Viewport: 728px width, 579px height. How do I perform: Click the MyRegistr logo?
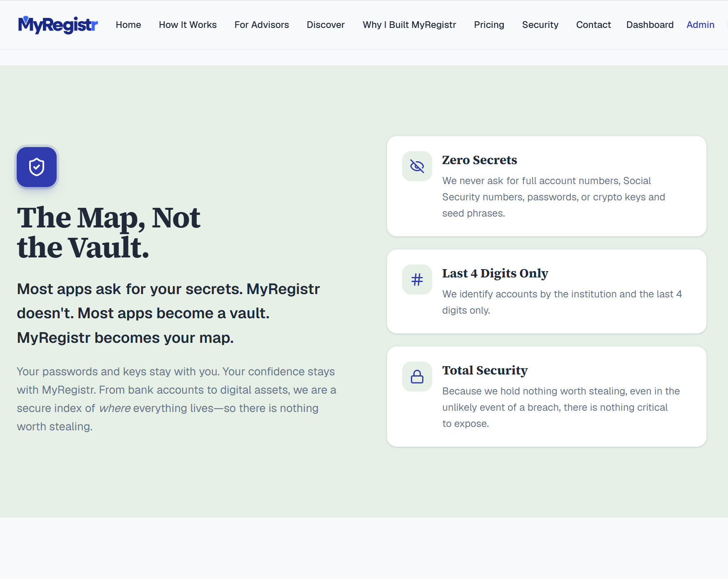(x=58, y=25)
